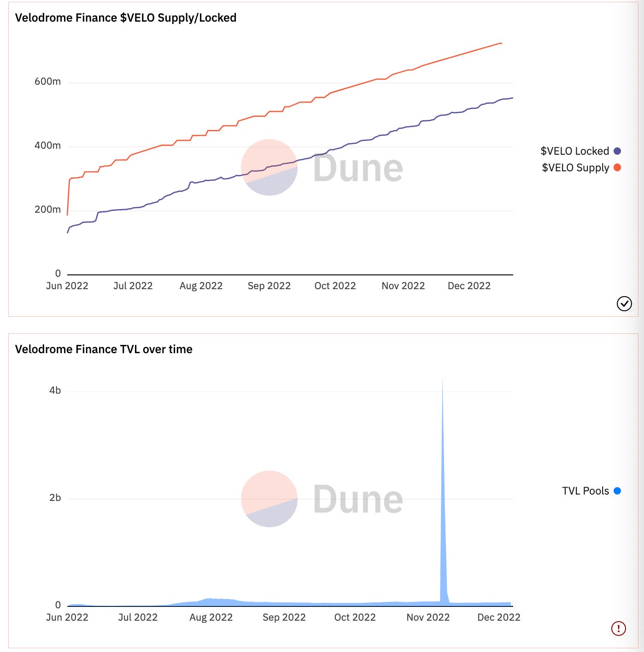Click the Aug 2022 label on the TVL chart
644x652 pixels.
(x=211, y=617)
